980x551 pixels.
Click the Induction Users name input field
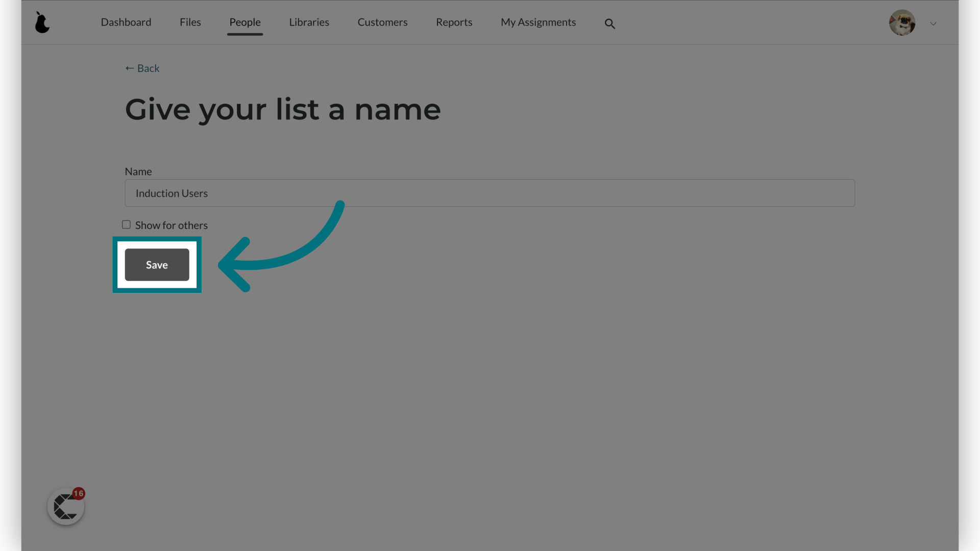point(489,193)
